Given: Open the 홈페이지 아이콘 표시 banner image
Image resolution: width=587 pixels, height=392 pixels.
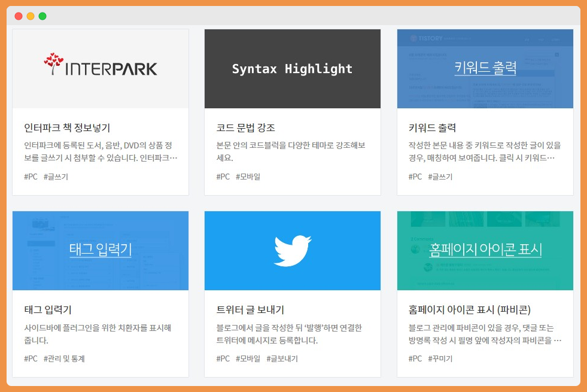Looking at the screenshot, I should point(485,251).
